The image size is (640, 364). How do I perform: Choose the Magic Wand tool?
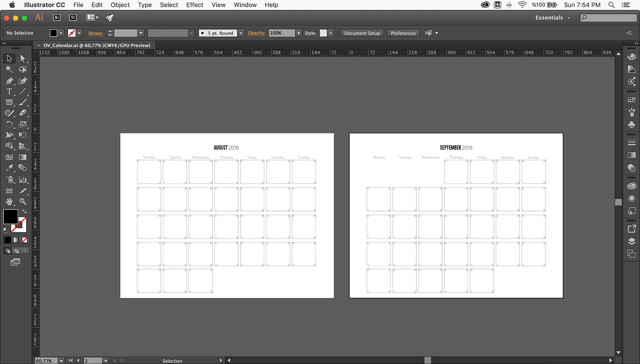(9, 69)
